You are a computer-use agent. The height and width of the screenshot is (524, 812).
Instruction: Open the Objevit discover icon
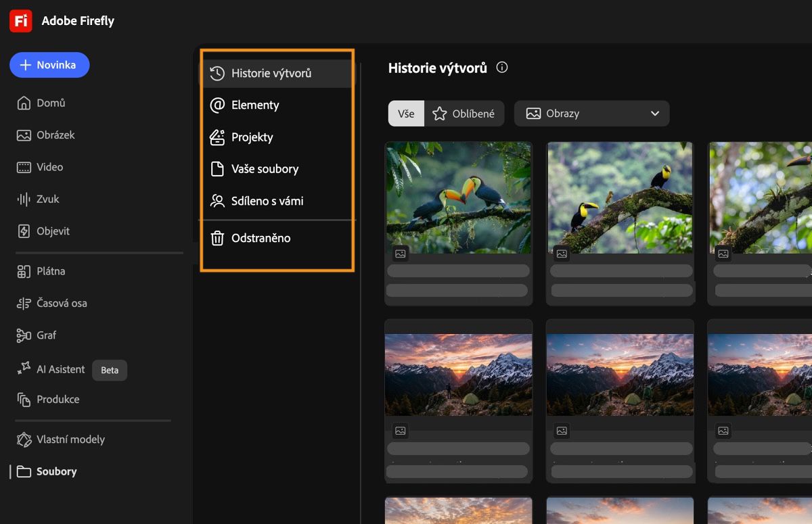click(x=24, y=231)
